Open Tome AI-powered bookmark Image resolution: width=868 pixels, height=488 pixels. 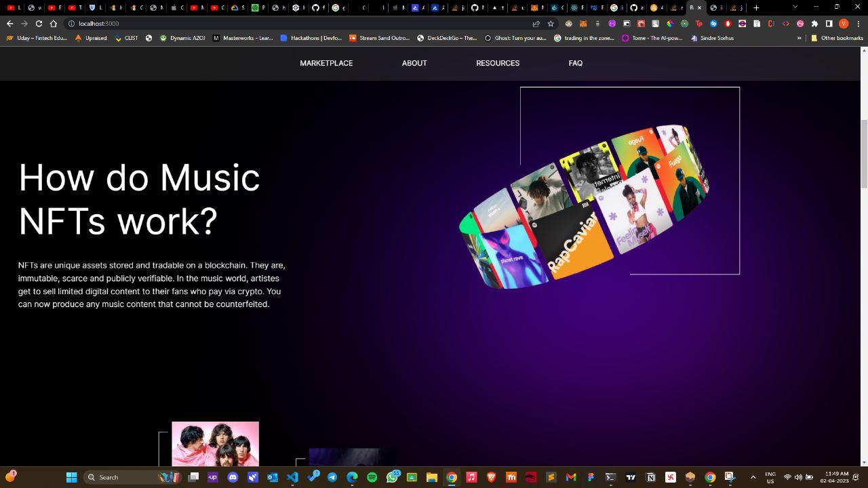coord(652,38)
